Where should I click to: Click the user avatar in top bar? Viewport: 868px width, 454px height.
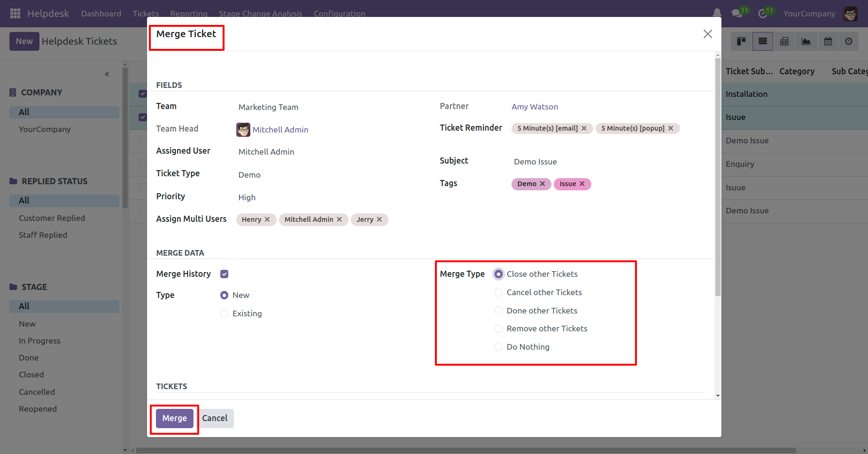pyautogui.click(x=850, y=14)
